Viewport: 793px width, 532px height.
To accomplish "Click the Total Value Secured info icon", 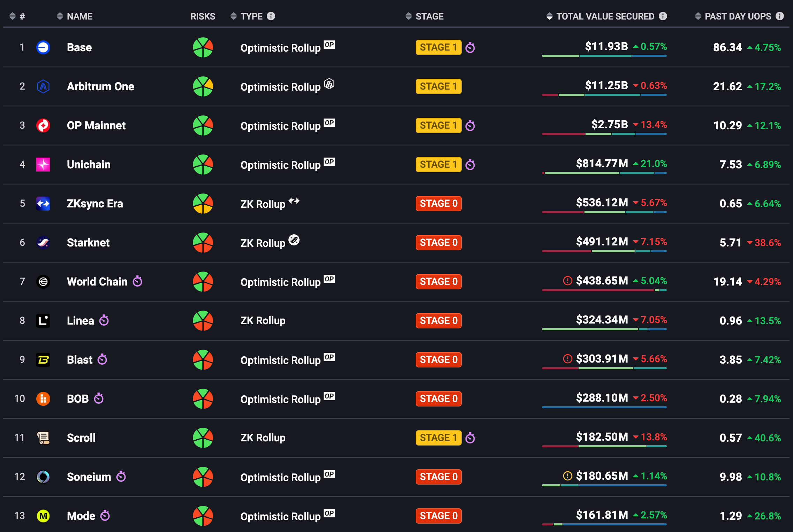I will pos(663,16).
